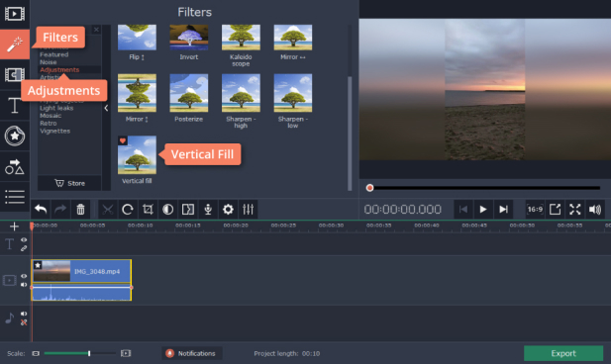Mute the music audio track
Viewport: 611px width, 364px height.
pos(24,314)
